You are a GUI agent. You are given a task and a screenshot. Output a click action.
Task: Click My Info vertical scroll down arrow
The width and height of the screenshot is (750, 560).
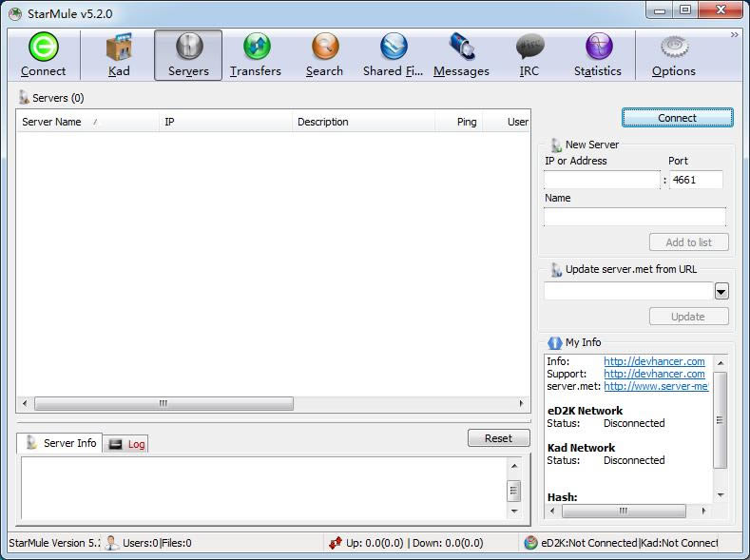(721, 495)
